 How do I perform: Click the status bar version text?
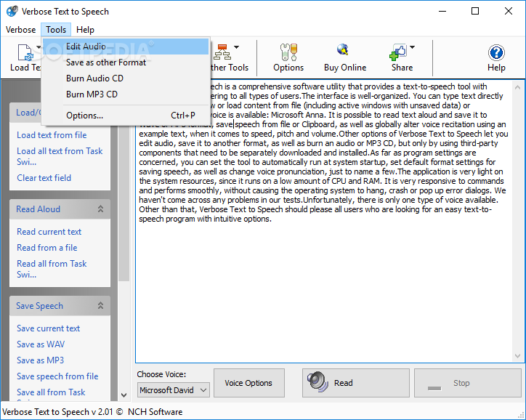point(92,411)
